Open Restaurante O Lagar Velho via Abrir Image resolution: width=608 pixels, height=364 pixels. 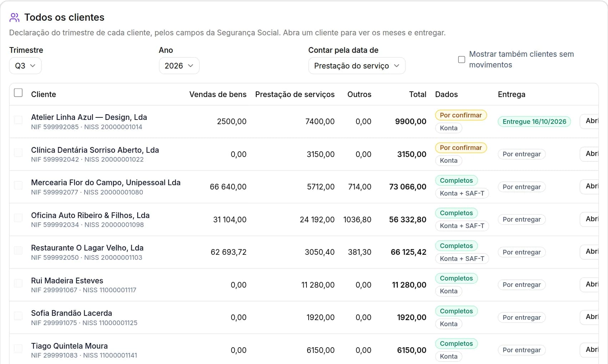[x=590, y=252]
